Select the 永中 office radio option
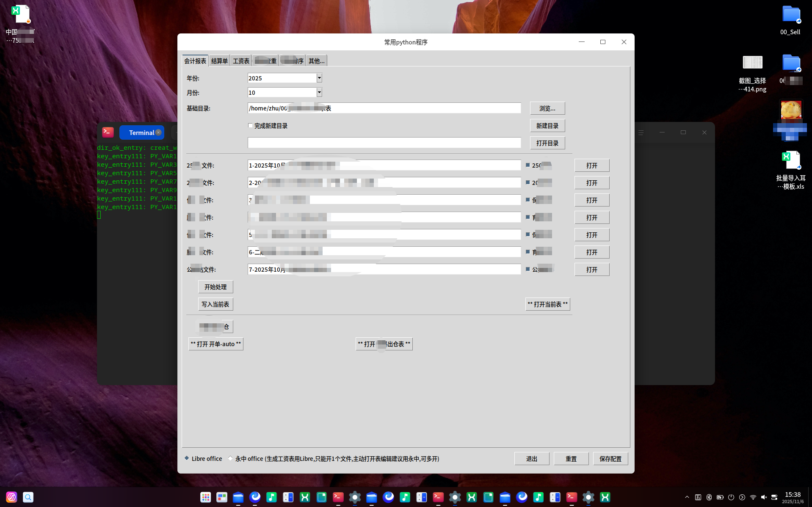812x507 pixels. pyautogui.click(x=230, y=458)
